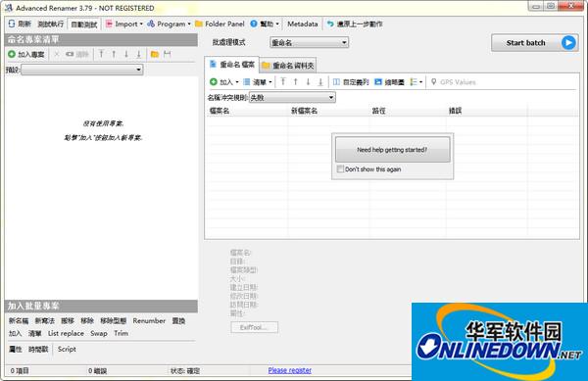Move method down arrow in method list
The image size is (588, 381).
[126, 54]
